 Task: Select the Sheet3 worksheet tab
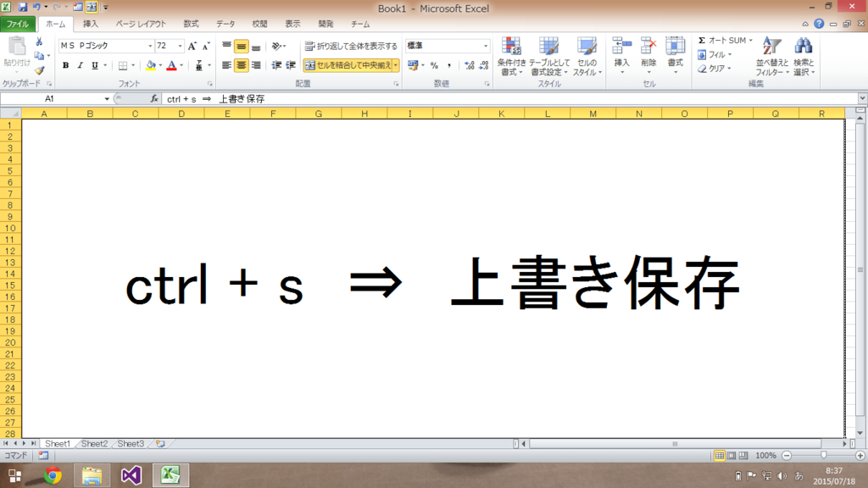pyautogui.click(x=131, y=444)
